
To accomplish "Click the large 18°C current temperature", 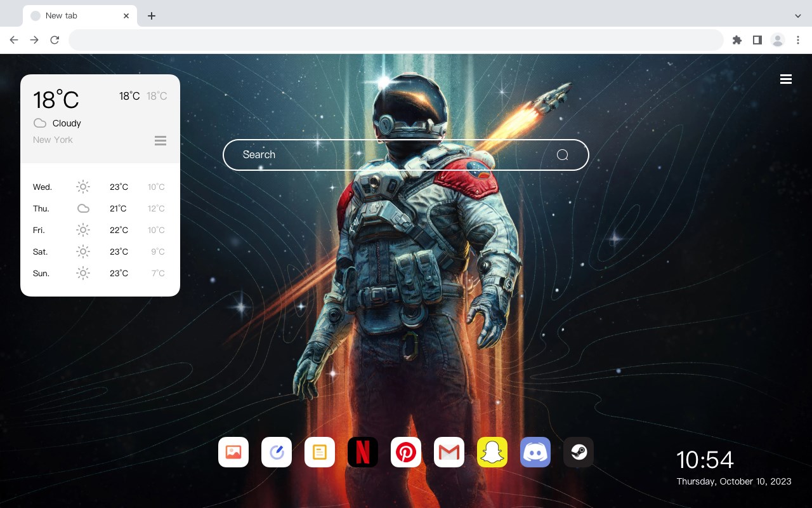I will pos(56,100).
